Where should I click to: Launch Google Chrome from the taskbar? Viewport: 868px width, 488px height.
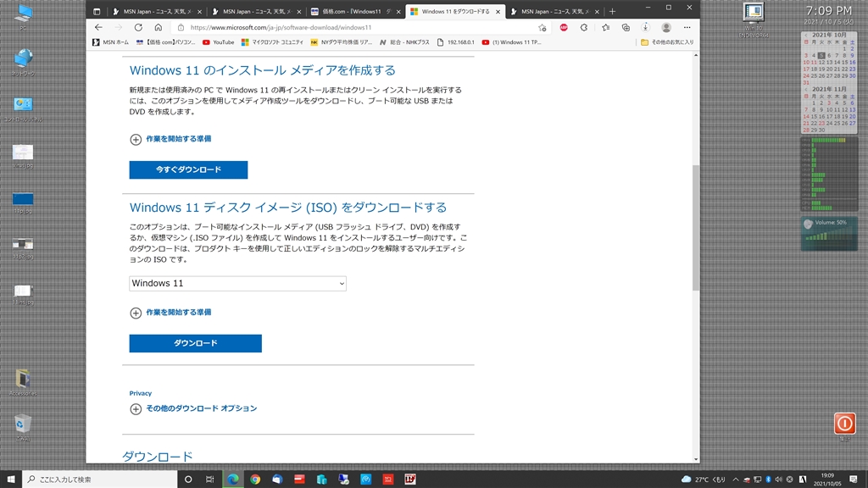coord(255,480)
